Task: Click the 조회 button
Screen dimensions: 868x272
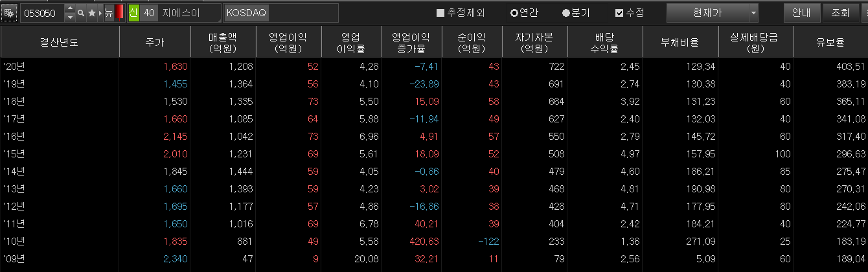Action: tap(841, 13)
